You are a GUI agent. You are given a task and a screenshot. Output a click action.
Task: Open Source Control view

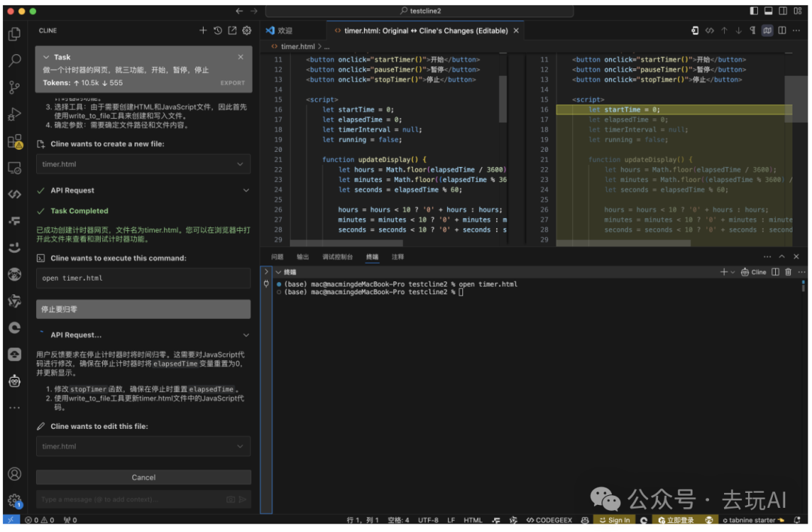pos(14,87)
